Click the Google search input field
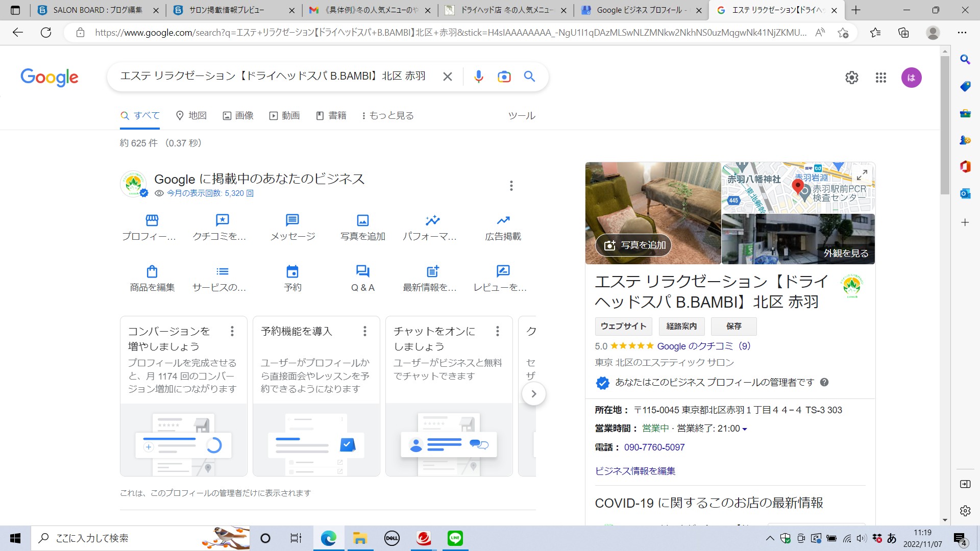Screen dimensions: 980x551 click(x=273, y=77)
